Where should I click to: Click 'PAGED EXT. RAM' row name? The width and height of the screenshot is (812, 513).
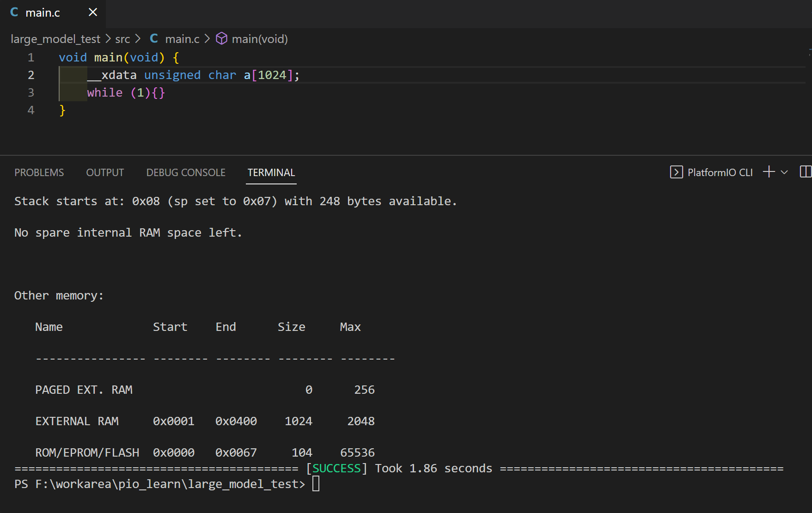84,390
